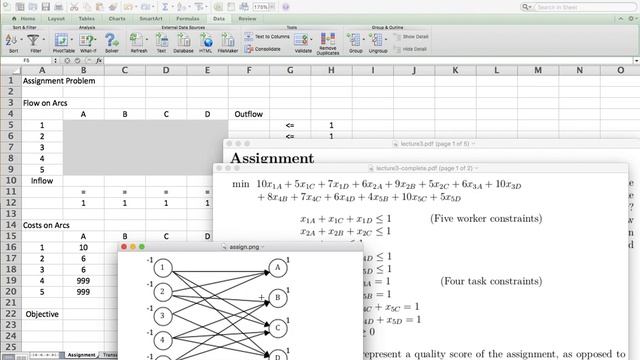
Task: Expand the Validate dropdown arrow
Action: (311, 40)
